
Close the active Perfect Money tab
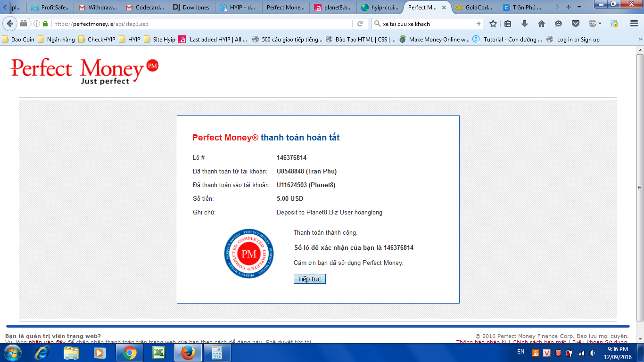444,8
